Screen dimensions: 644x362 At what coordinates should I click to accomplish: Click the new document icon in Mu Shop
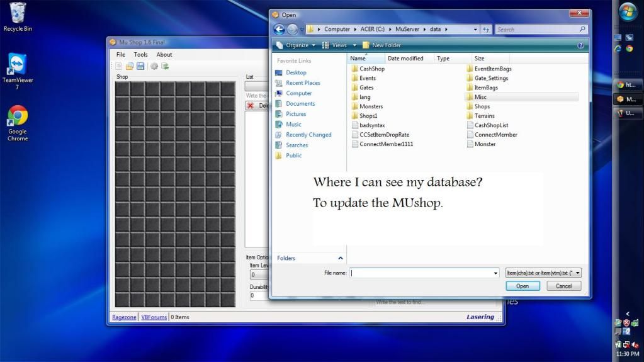[x=119, y=66]
